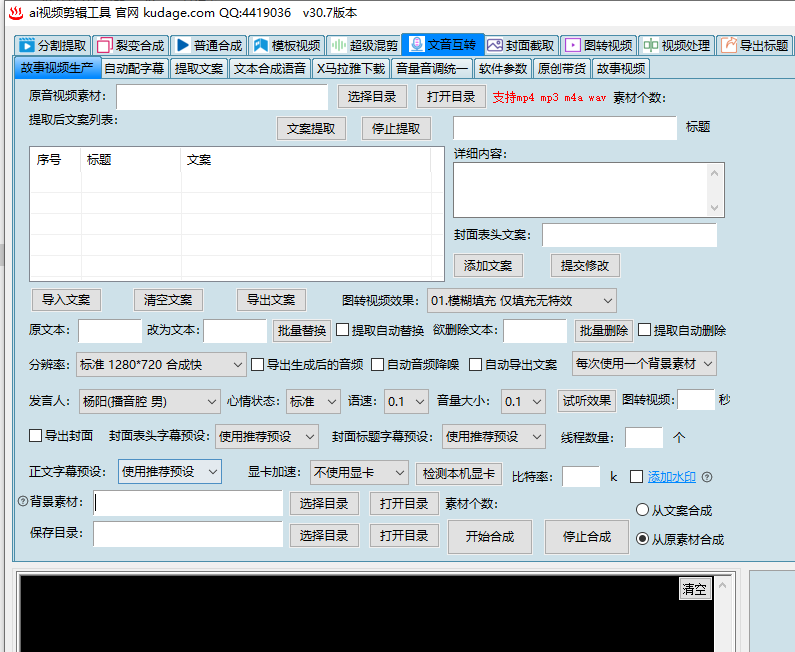Open the X马拉雅下载 sub-tab
795x652 pixels.
(x=351, y=68)
